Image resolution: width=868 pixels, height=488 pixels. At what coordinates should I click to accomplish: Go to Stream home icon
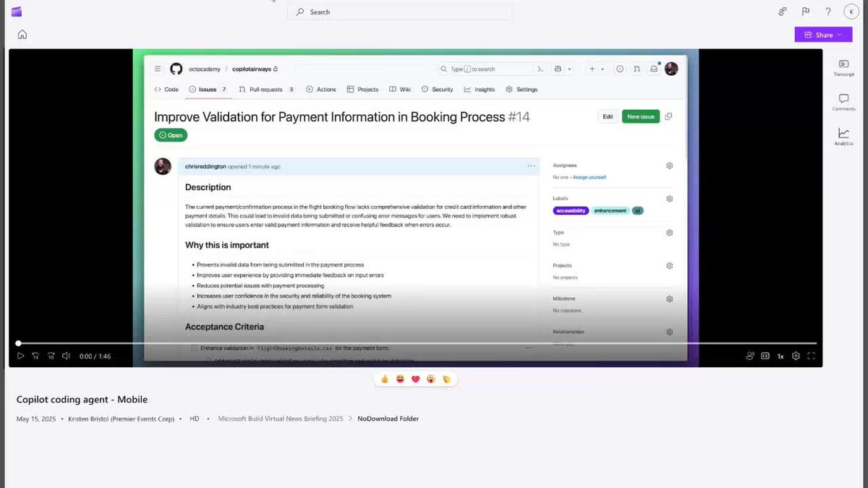tap(22, 34)
